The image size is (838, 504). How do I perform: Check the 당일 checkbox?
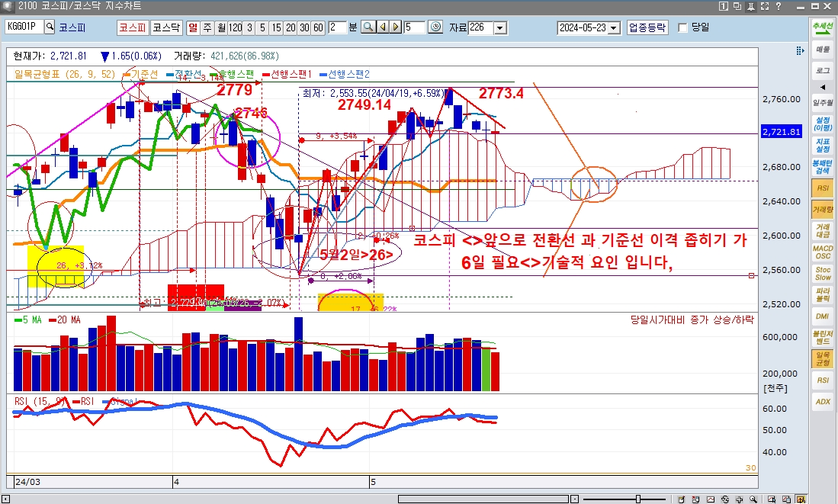pyautogui.click(x=682, y=27)
